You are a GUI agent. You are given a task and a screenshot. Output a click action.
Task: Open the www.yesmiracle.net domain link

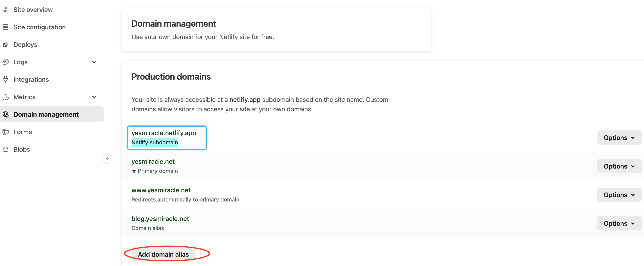(x=161, y=190)
